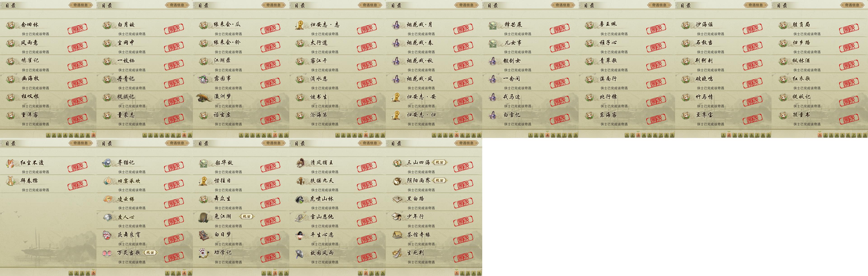Open 奇遇信息 in the panel listing 锋芒展
The image size is (868, 276).
(x=563, y=5)
